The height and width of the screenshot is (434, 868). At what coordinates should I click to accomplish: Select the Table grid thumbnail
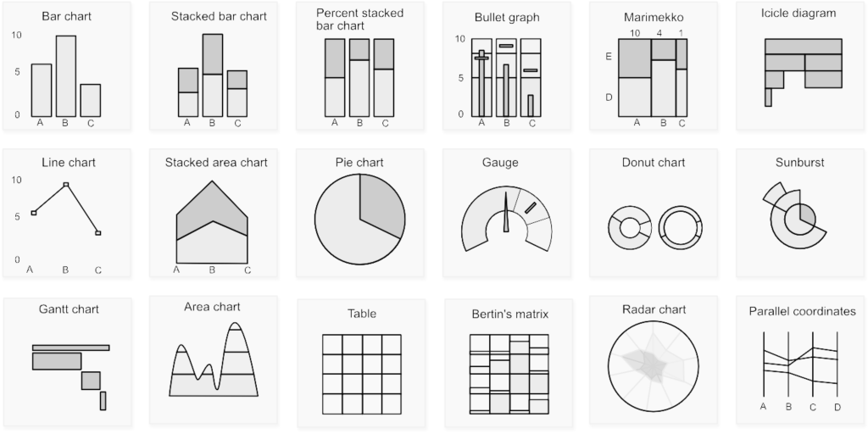[361, 374]
